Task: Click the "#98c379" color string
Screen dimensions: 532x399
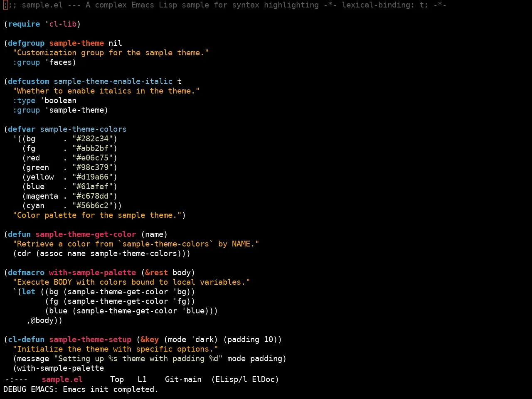Action: coord(92,167)
